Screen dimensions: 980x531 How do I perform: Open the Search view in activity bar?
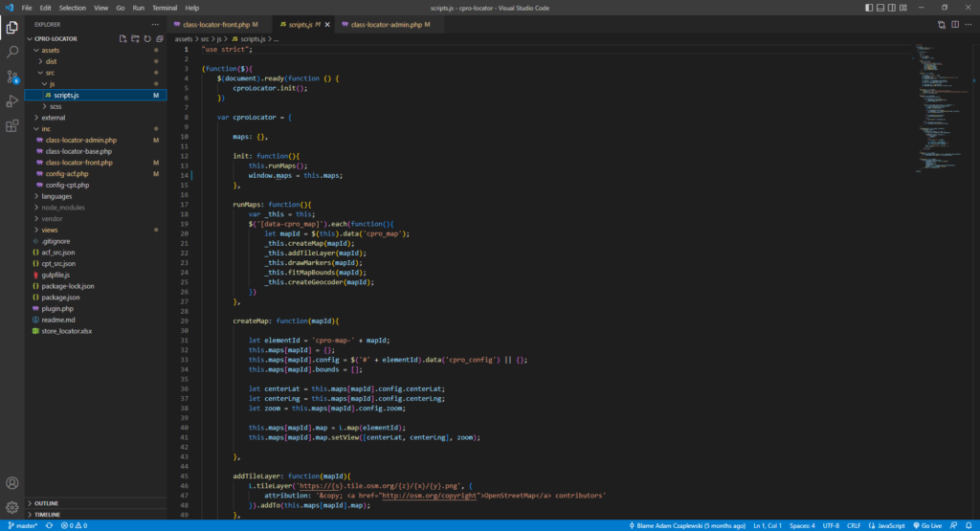point(11,52)
